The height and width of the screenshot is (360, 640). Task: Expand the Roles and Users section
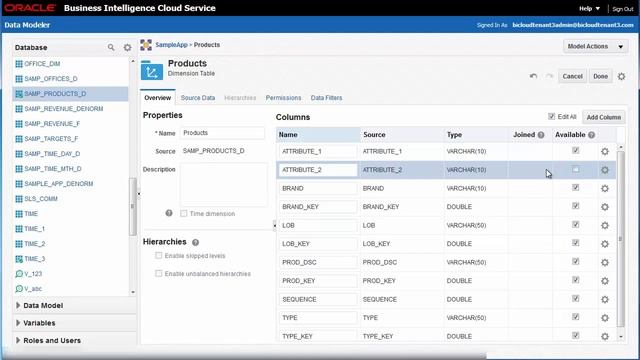(x=18, y=340)
